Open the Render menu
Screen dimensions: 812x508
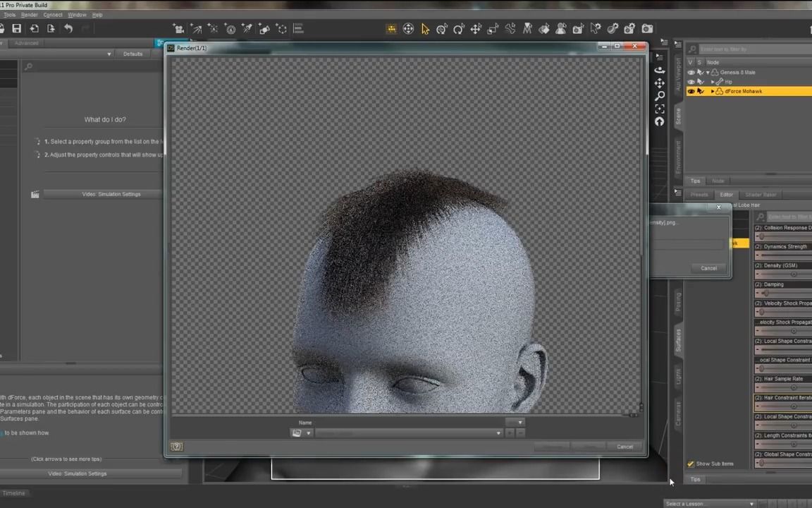click(x=29, y=15)
